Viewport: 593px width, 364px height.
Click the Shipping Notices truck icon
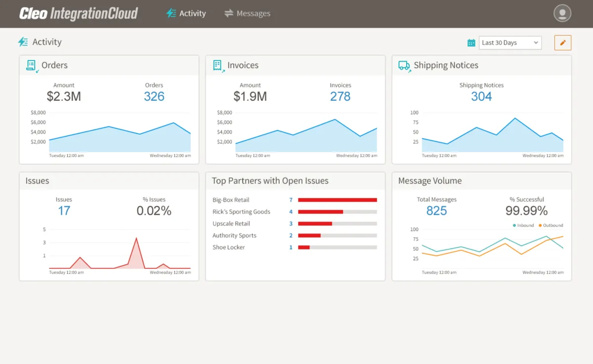pyautogui.click(x=404, y=65)
